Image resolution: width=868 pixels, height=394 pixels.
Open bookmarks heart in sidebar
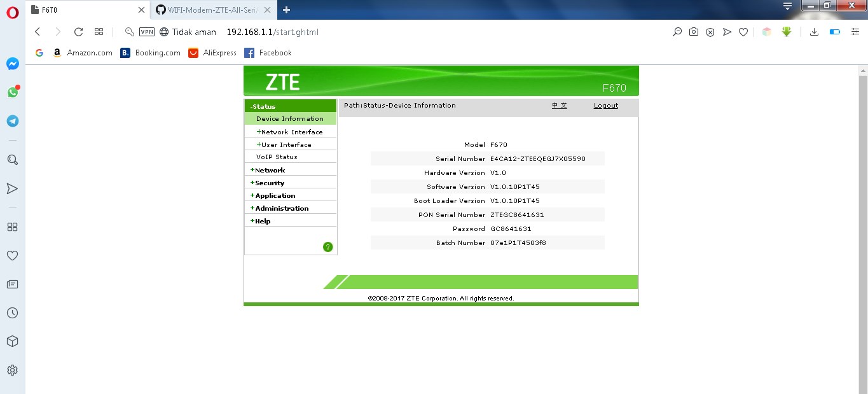click(12, 255)
